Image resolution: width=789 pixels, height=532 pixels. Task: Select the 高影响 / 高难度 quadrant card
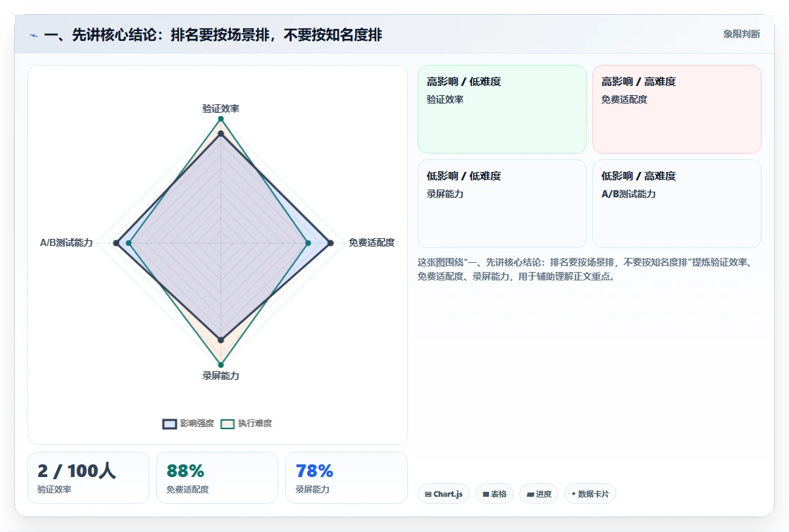(x=677, y=109)
